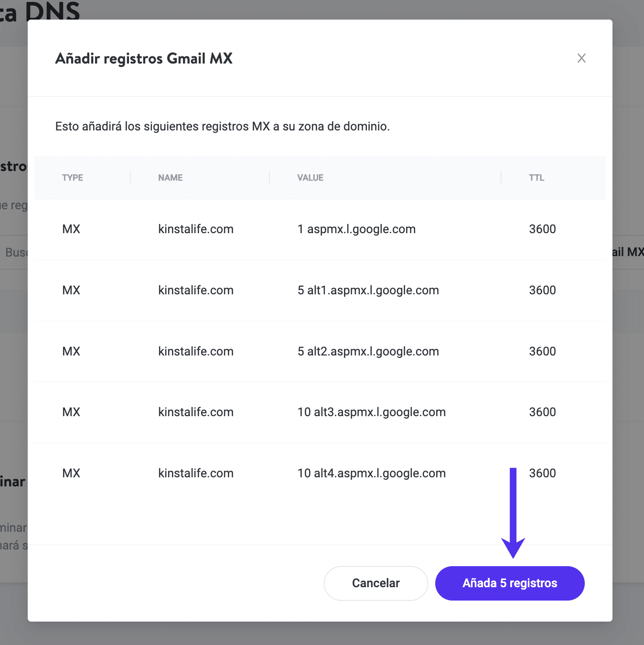Click the dialog title Añadir registros Gmail MX

pyautogui.click(x=144, y=59)
